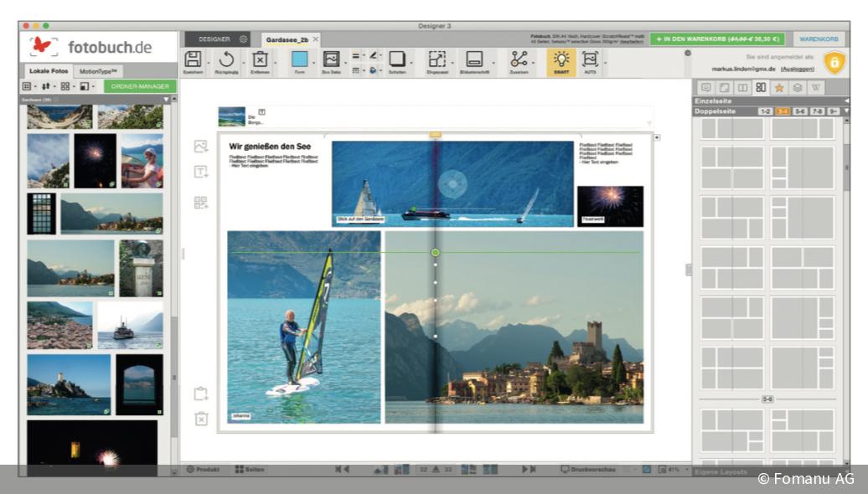Click the windsurfer photo on the page
The height and width of the screenshot is (494, 868).
pyautogui.click(x=304, y=327)
